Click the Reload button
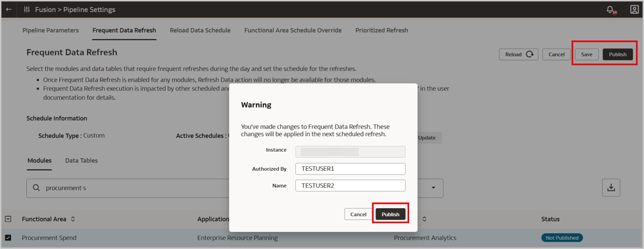This screenshot has width=644, height=249. pyautogui.click(x=519, y=55)
